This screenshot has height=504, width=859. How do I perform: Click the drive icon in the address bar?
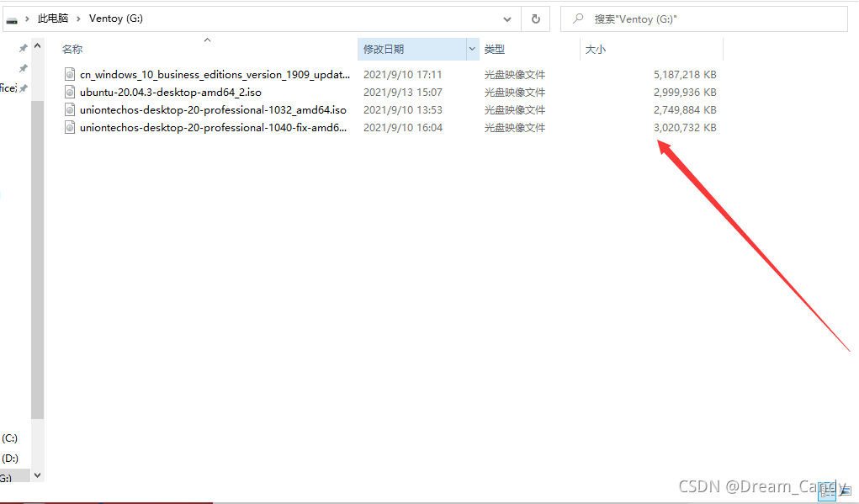(x=11, y=19)
